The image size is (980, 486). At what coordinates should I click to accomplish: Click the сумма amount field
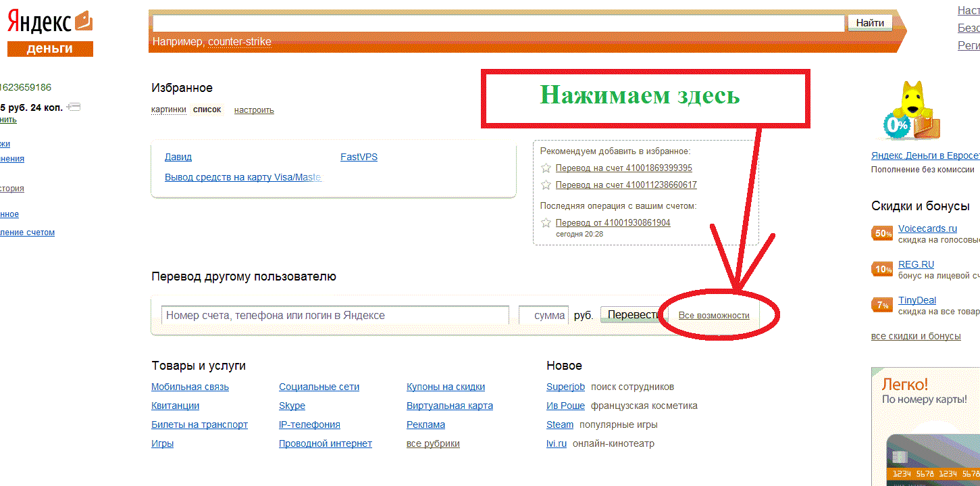coord(544,316)
